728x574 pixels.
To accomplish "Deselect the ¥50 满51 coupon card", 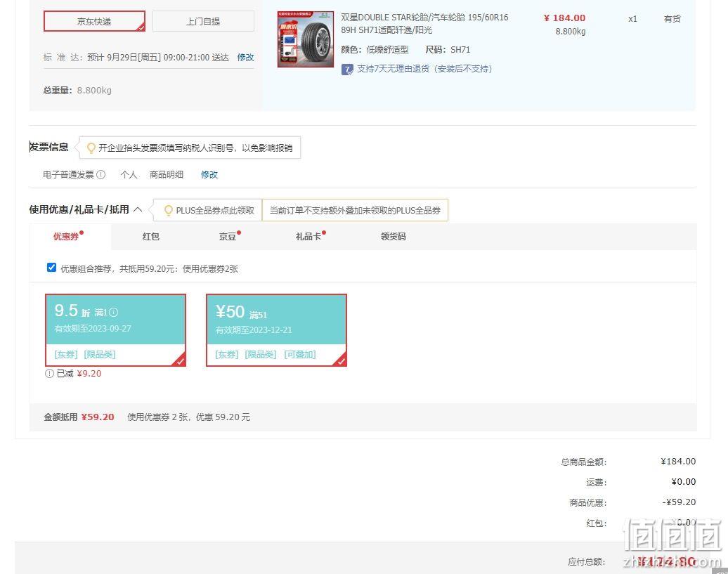I will point(276,330).
